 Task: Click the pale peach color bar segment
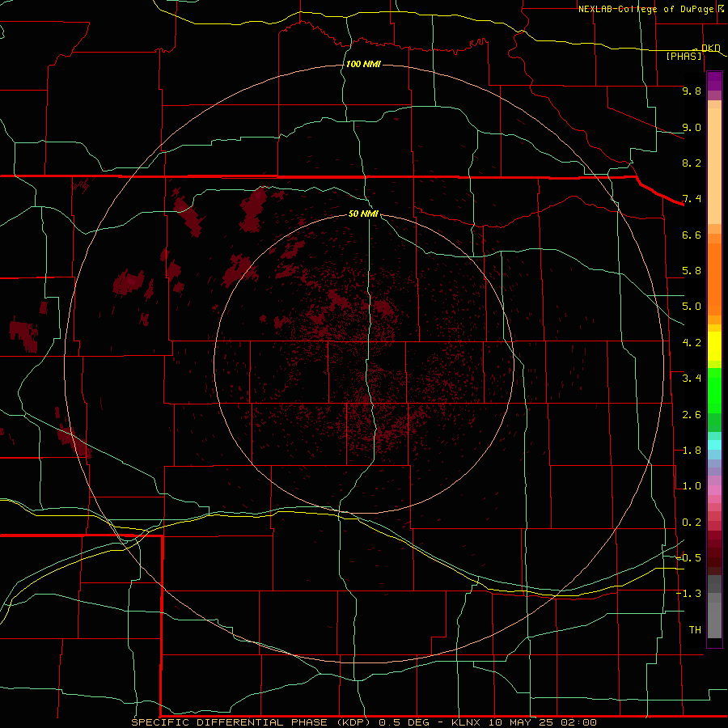tap(714, 166)
